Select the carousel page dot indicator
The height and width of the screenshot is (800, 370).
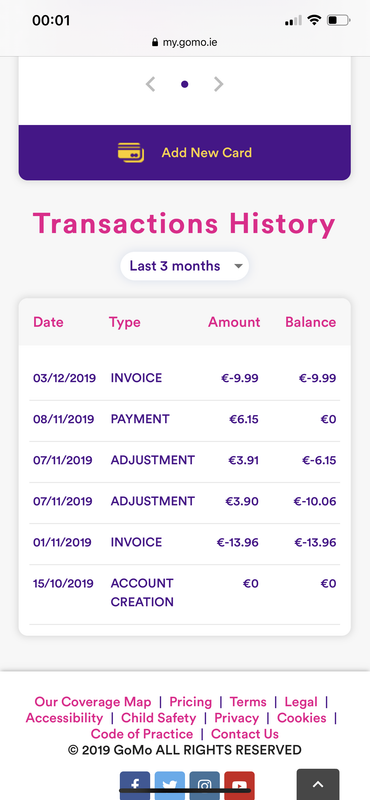185,84
